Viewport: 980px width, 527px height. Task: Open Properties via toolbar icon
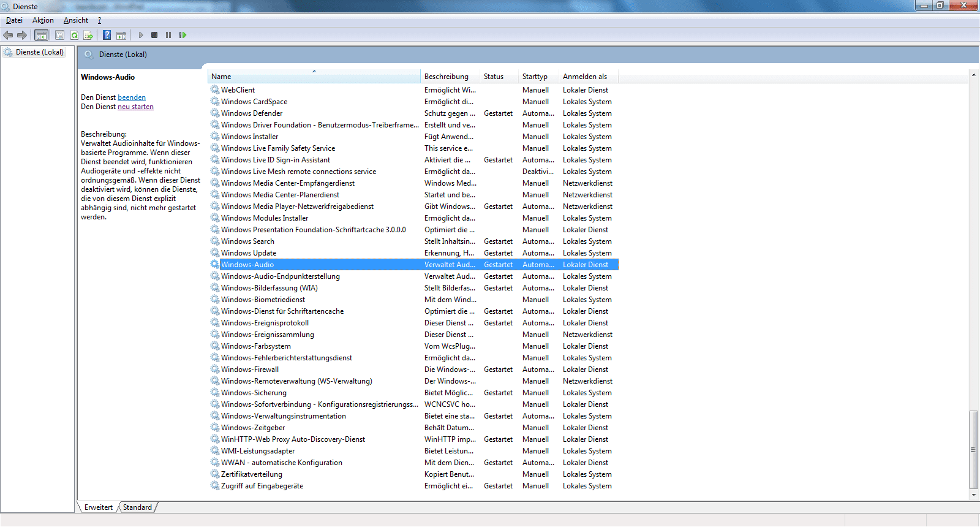tap(59, 35)
